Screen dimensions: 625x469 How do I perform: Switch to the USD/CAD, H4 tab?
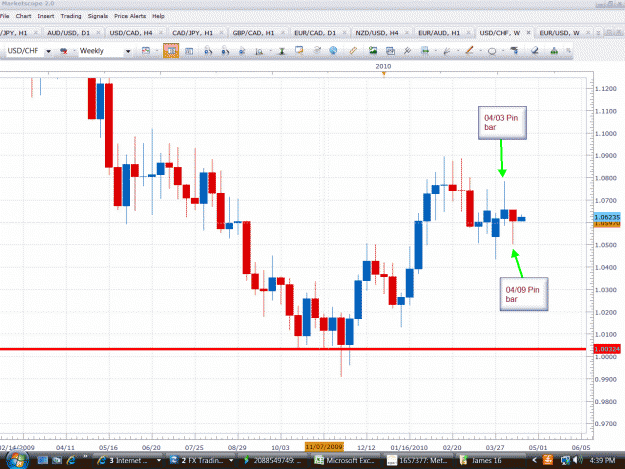(x=131, y=33)
